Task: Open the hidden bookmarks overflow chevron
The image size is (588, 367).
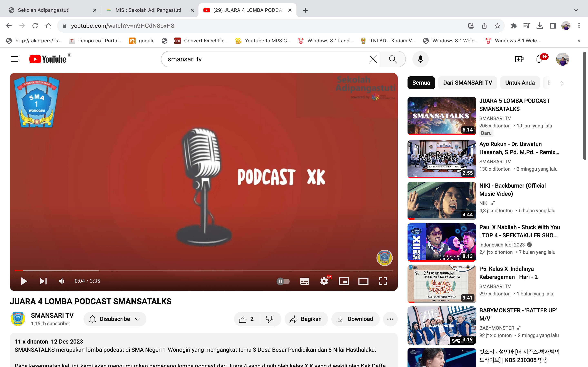Action: (x=579, y=41)
